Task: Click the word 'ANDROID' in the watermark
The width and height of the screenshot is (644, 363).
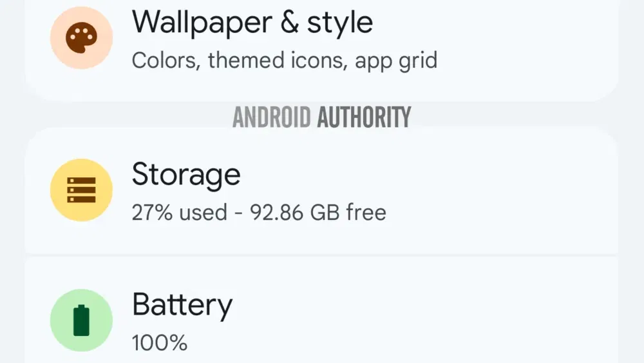Action: (272, 117)
